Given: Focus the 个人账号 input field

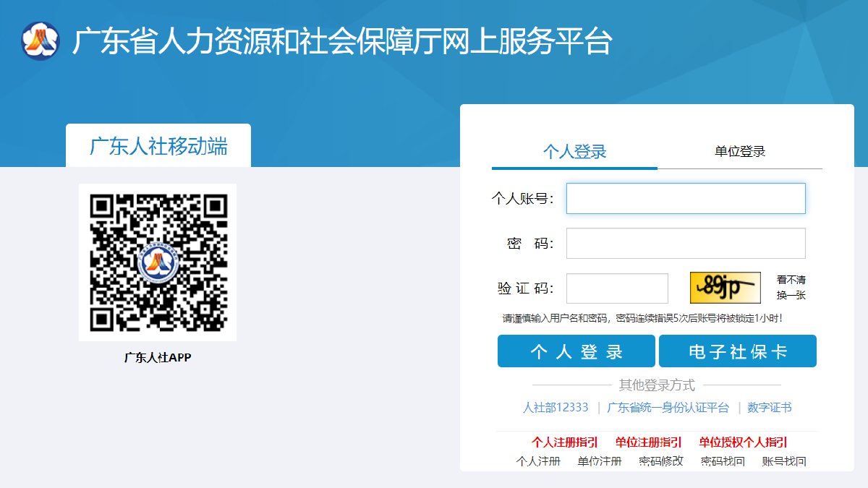Looking at the screenshot, I should (686, 198).
